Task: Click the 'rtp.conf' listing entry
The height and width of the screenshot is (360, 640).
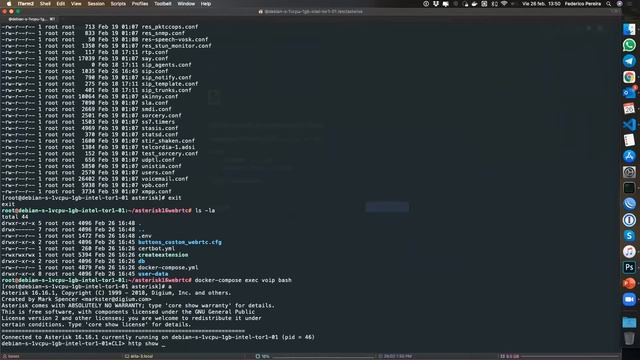Action: (155, 52)
